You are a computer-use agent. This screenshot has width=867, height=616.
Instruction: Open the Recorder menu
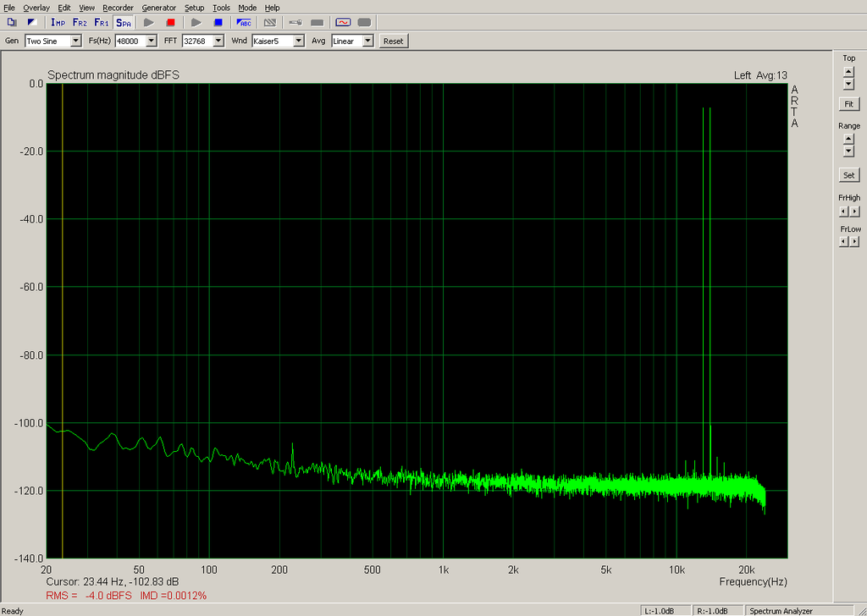click(119, 8)
